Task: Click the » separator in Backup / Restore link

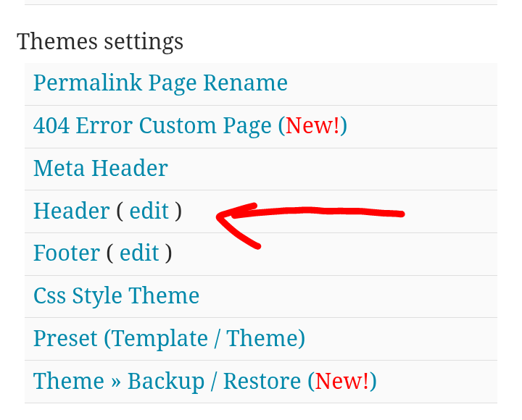Action: point(116,382)
